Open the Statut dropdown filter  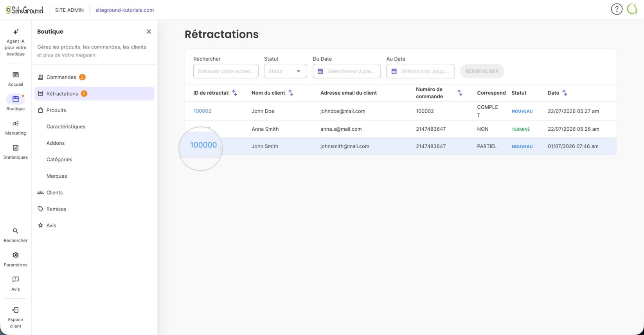tap(285, 71)
